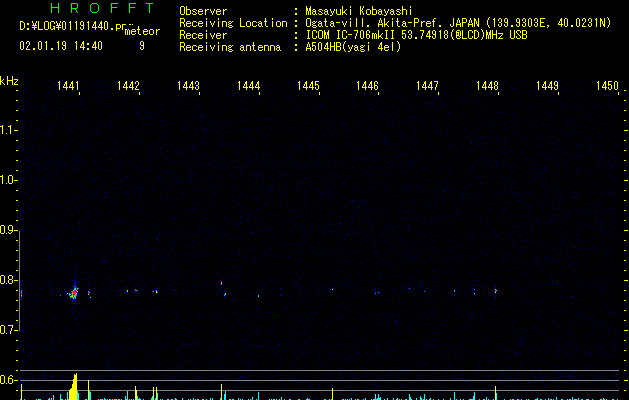This screenshot has width=629, height=400.
Task: Click the meteor echo at 1448
Action: pyautogui.click(x=496, y=290)
